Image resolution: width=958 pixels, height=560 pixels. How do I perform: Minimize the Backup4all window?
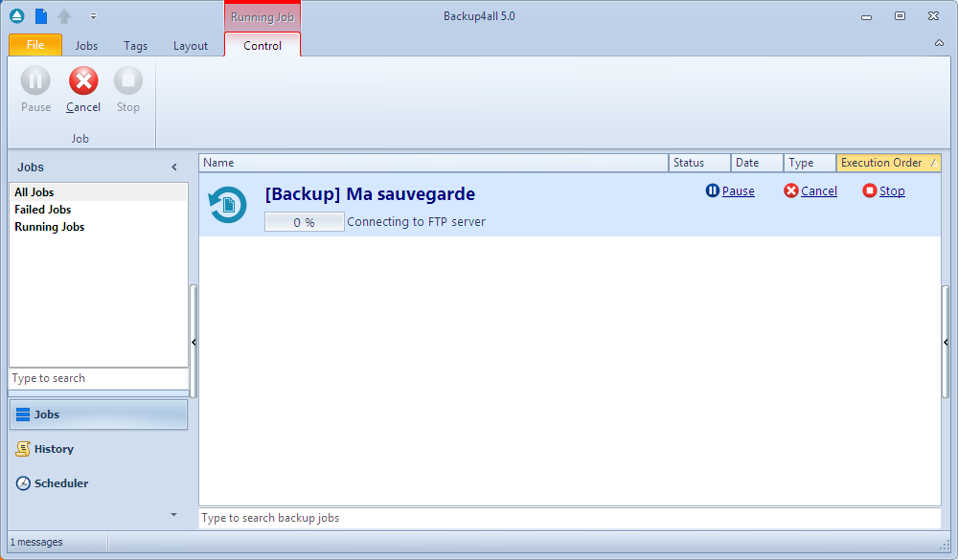(x=866, y=16)
